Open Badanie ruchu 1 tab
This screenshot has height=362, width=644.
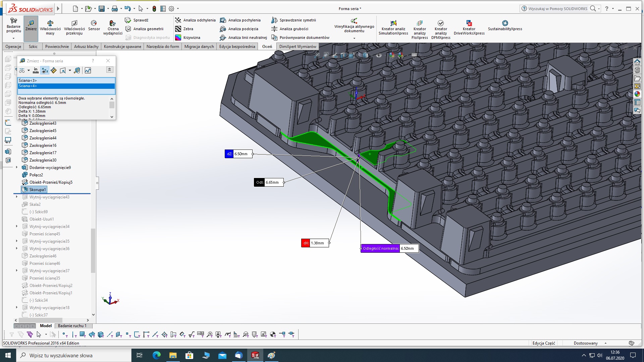point(72,326)
